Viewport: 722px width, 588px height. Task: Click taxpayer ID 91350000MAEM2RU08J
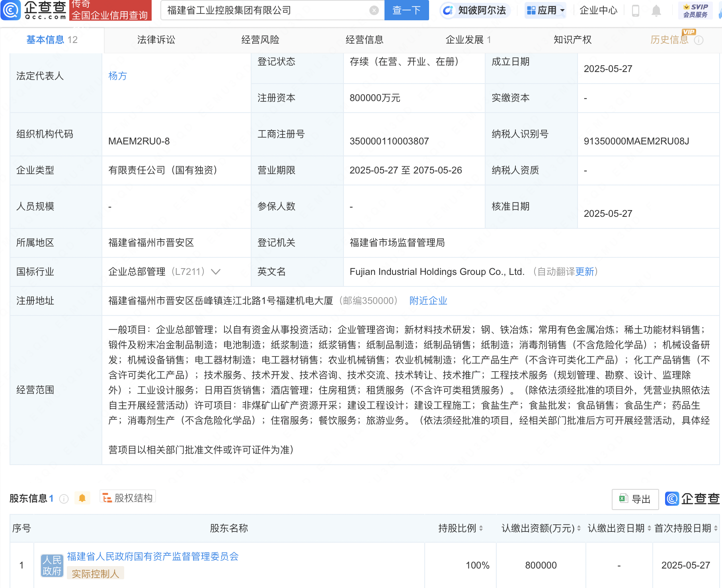(x=636, y=141)
